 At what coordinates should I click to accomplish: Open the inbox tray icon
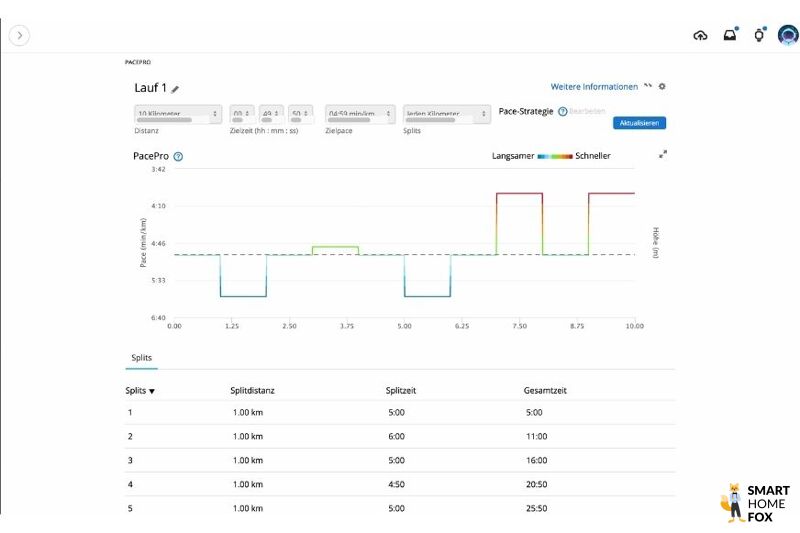(730, 35)
